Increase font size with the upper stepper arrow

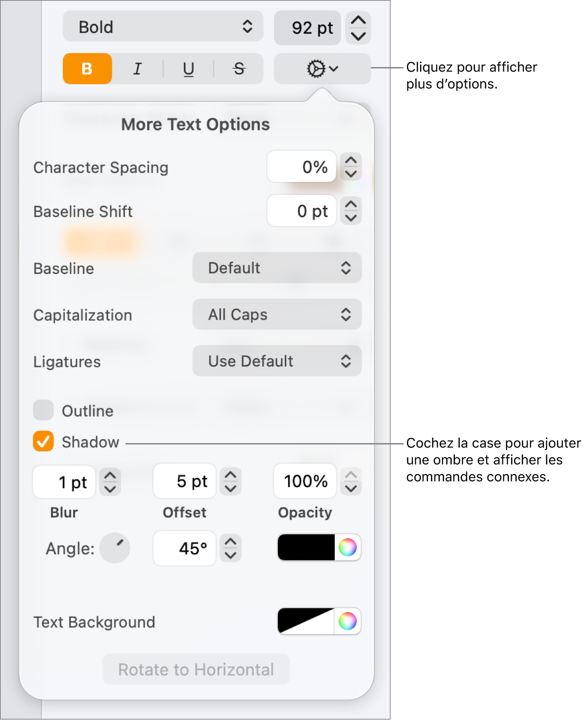[x=358, y=20]
